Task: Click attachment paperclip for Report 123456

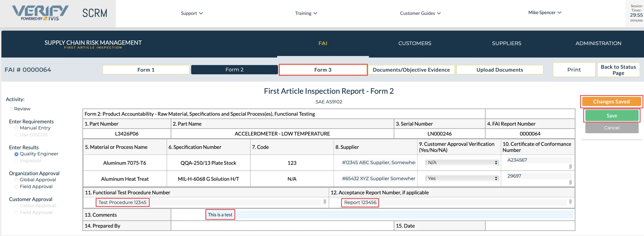Action: tap(570, 202)
